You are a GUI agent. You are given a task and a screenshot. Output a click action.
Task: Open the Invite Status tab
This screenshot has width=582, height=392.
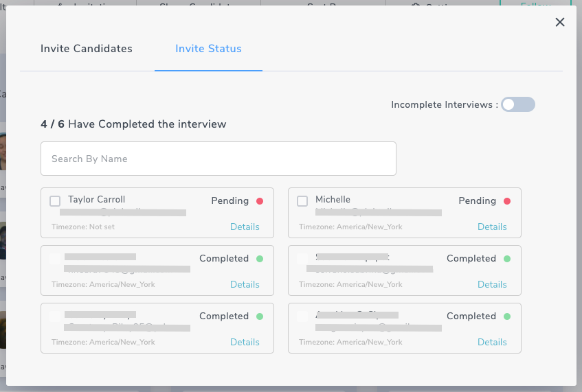tap(208, 49)
